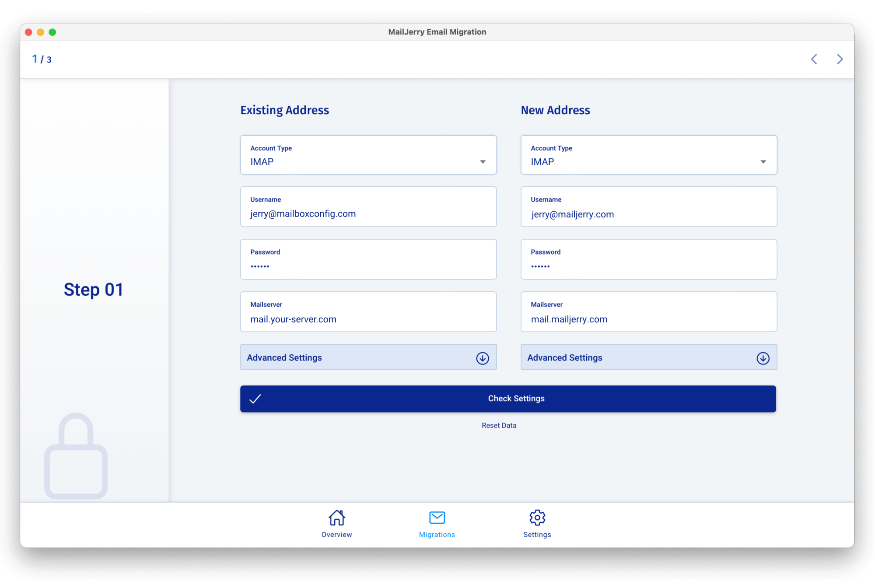Go to next step with right chevron
875x588 pixels.
(840, 59)
